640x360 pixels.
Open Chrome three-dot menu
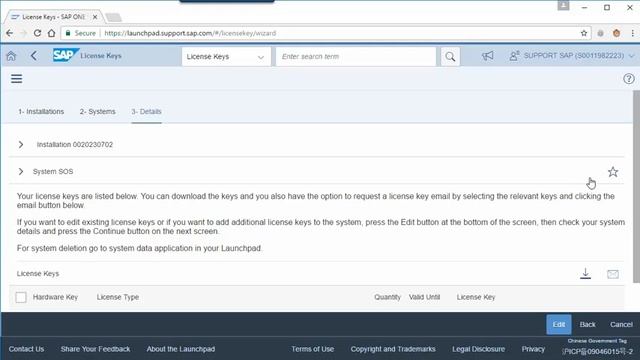(632, 33)
